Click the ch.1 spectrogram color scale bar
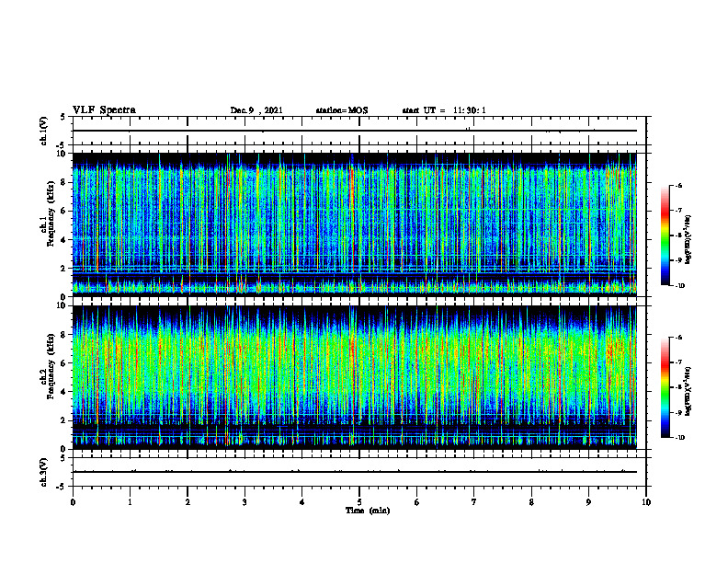 point(665,236)
